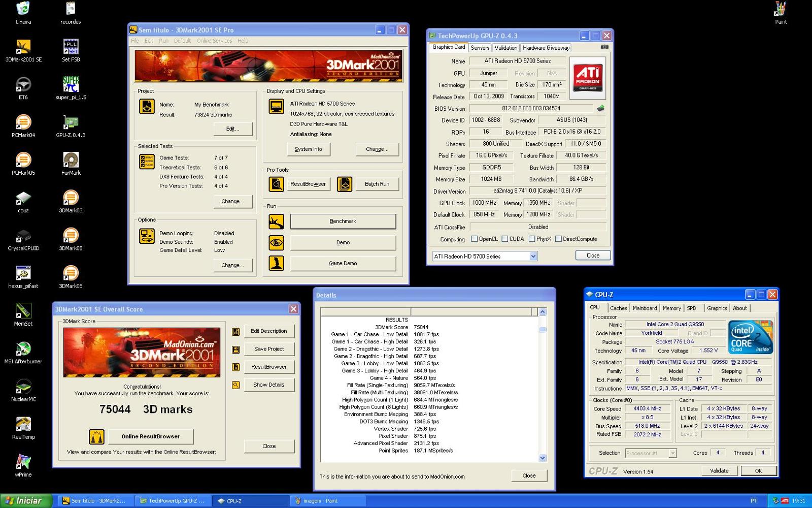The width and height of the screenshot is (812, 508).
Task: Click the Details list scrollbar up arrow
Action: (543, 312)
